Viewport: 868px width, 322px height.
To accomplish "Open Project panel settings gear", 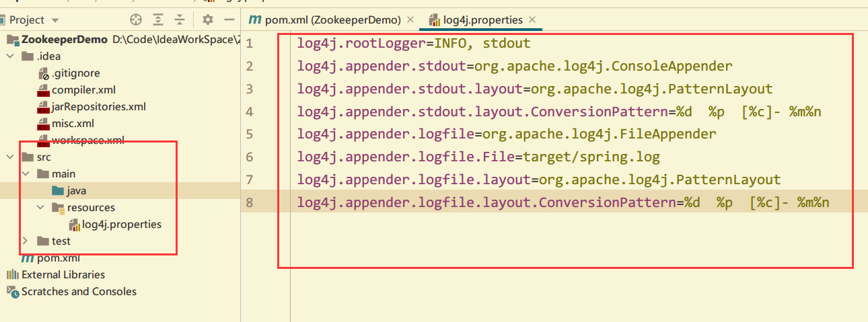I will click(x=207, y=19).
